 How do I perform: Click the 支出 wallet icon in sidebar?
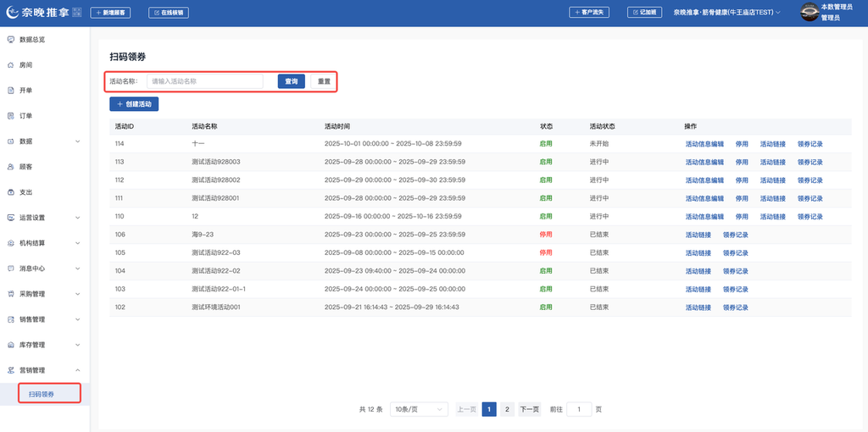[x=10, y=192]
